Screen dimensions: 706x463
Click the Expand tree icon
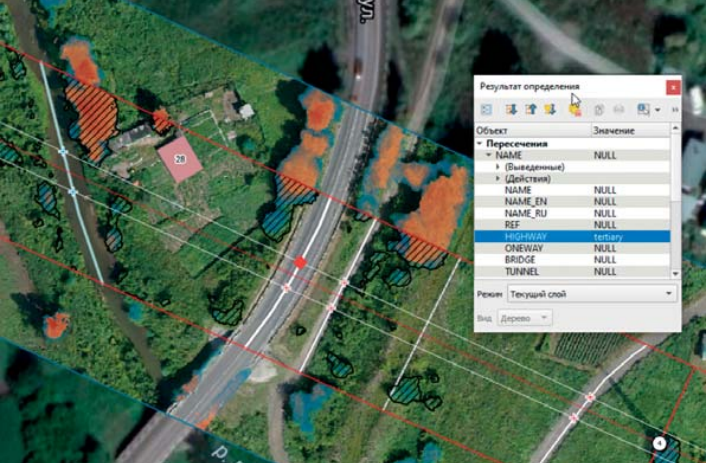tap(511, 110)
